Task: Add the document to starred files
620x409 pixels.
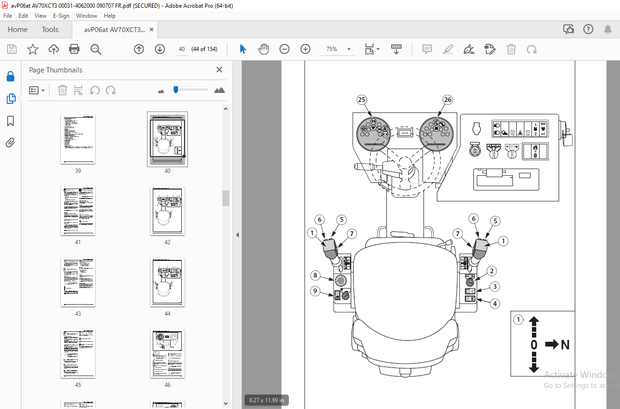Action: [x=33, y=49]
